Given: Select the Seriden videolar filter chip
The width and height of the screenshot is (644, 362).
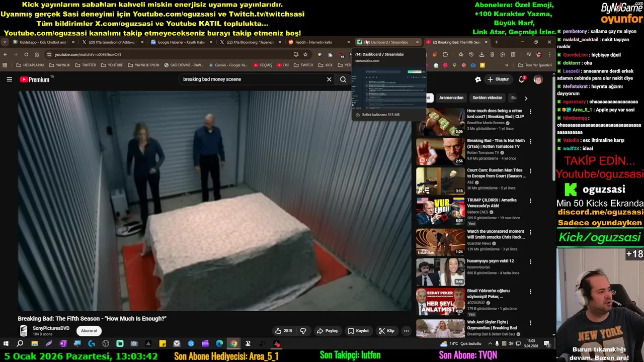Looking at the screenshot, I should (487, 98).
